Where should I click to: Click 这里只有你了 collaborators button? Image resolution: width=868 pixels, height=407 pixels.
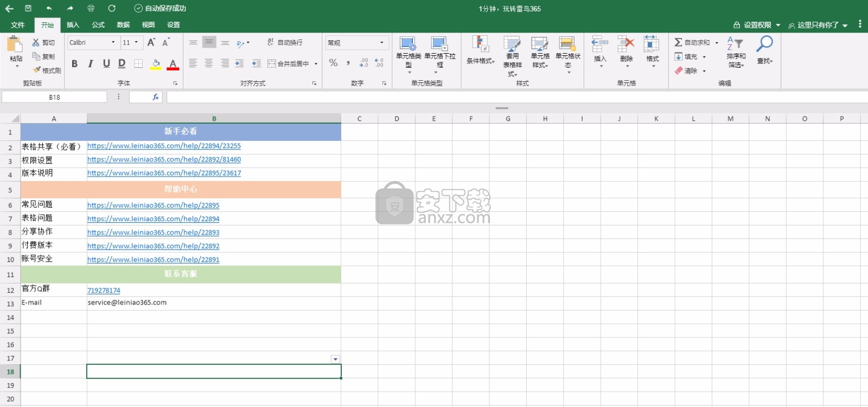pyautogui.click(x=818, y=25)
